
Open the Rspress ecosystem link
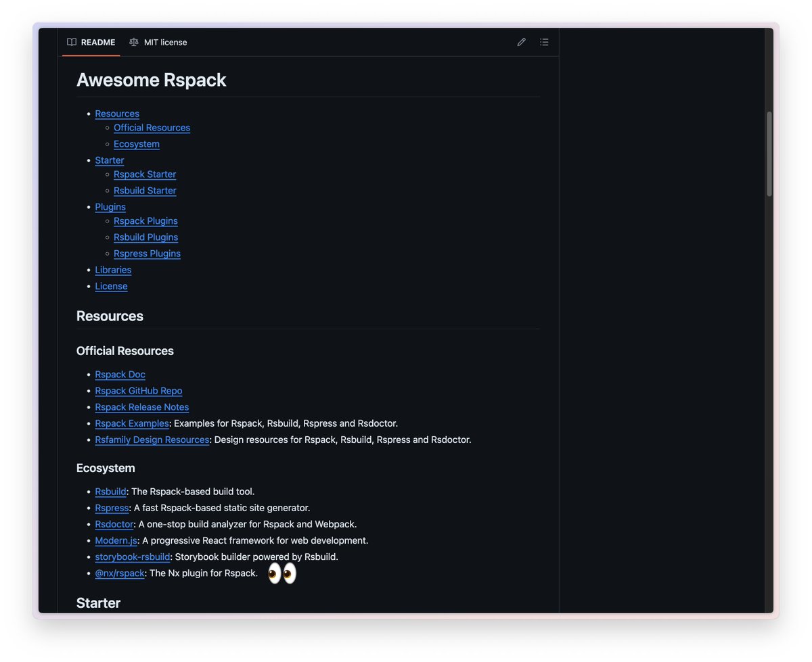pyautogui.click(x=112, y=508)
